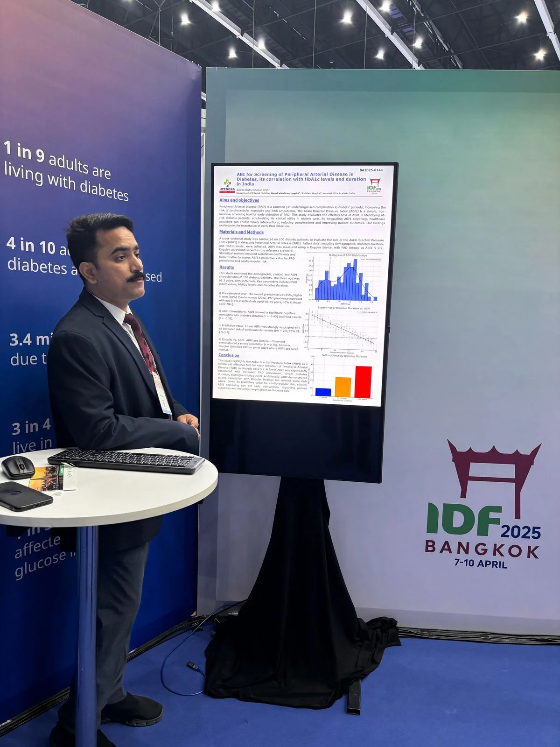560x747 pixels.
Task: Open the 'Materials and Methods' heading
Action: 241,232
